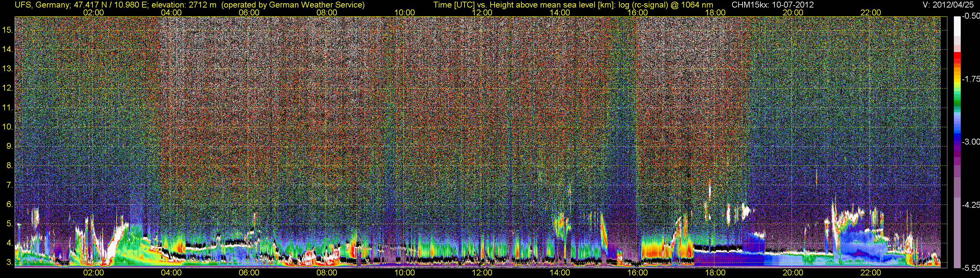Click the 02:00 label below the plot

tap(93, 273)
